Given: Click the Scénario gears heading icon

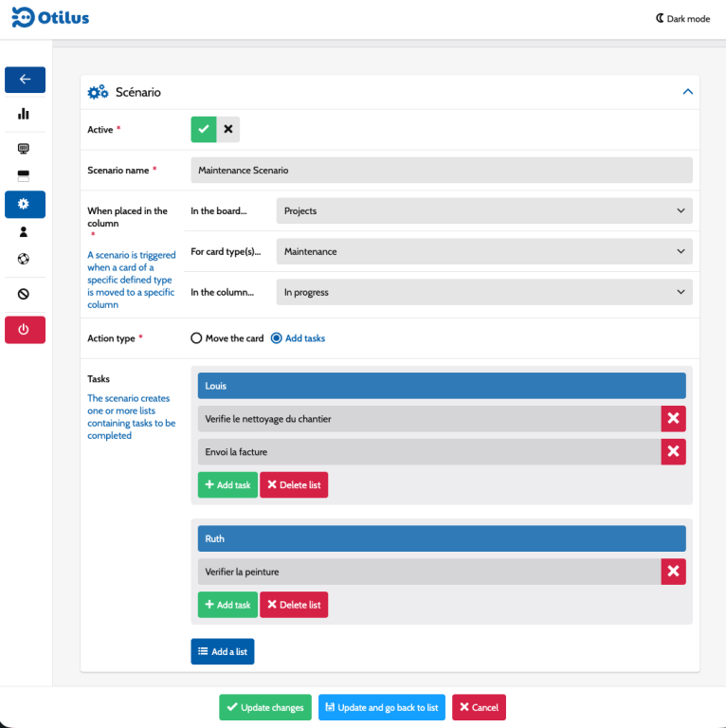Looking at the screenshot, I should (x=98, y=92).
